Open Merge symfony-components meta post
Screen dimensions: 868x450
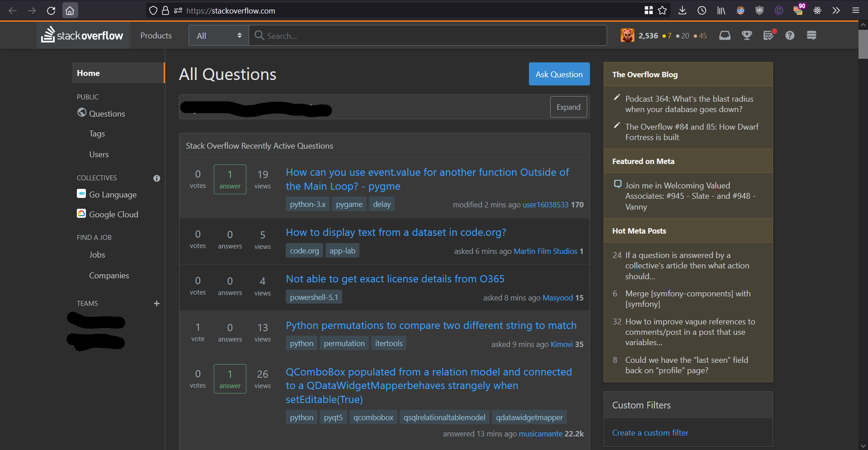(x=688, y=299)
